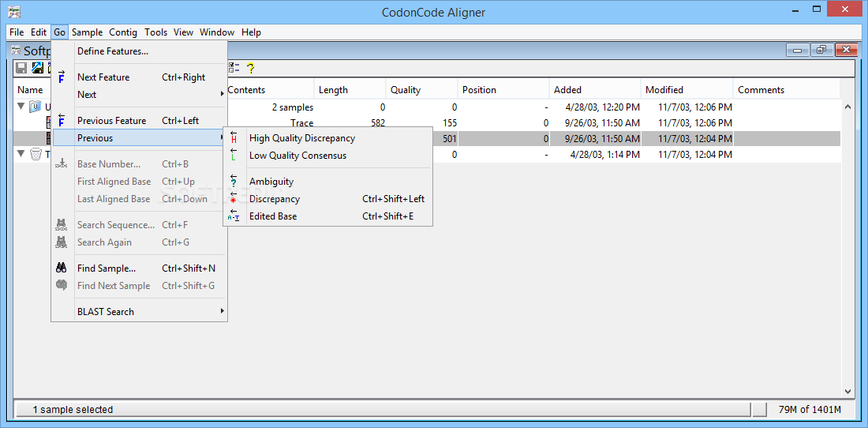Open the Help menu
The height and width of the screenshot is (428, 868).
click(x=251, y=32)
